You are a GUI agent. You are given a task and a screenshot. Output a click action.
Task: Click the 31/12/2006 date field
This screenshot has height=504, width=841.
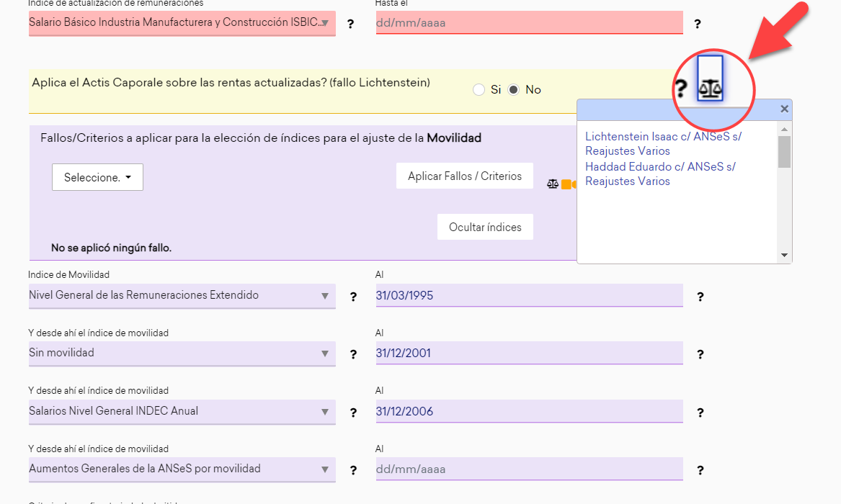coord(530,411)
